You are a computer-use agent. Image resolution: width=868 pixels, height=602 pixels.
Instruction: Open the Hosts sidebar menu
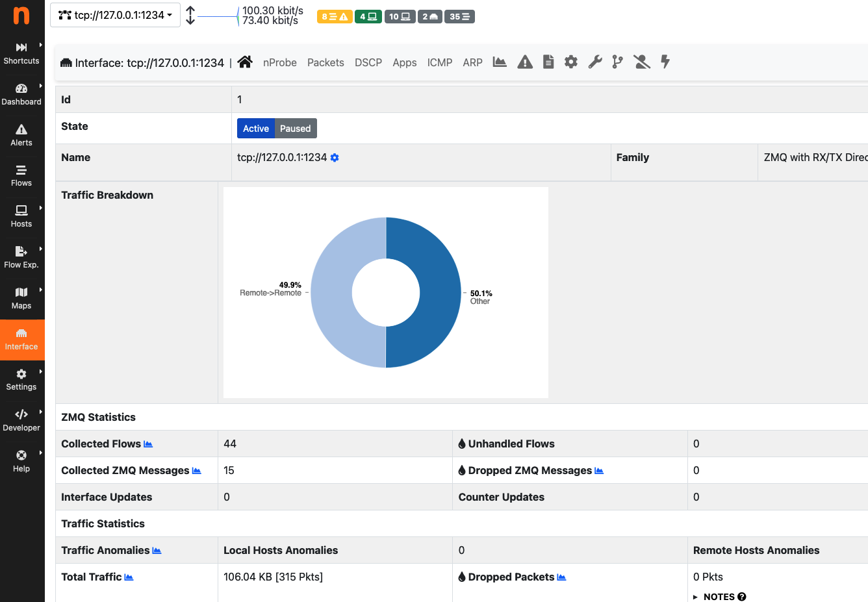tap(21, 217)
